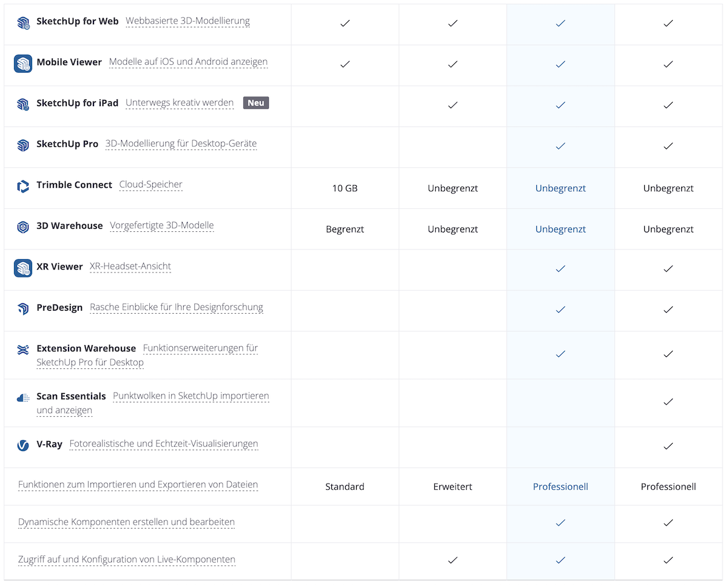Click the 'Standard' import/export cell

tap(345, 487)
